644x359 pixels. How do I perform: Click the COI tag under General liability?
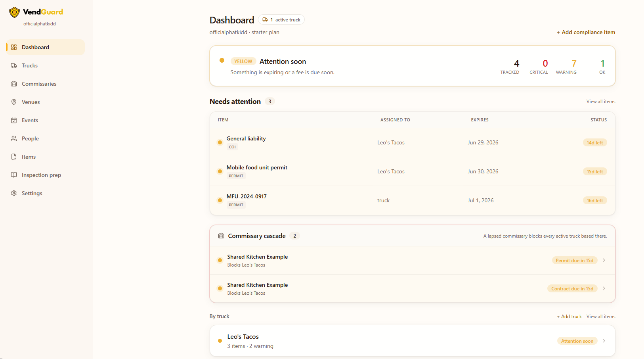232,147
